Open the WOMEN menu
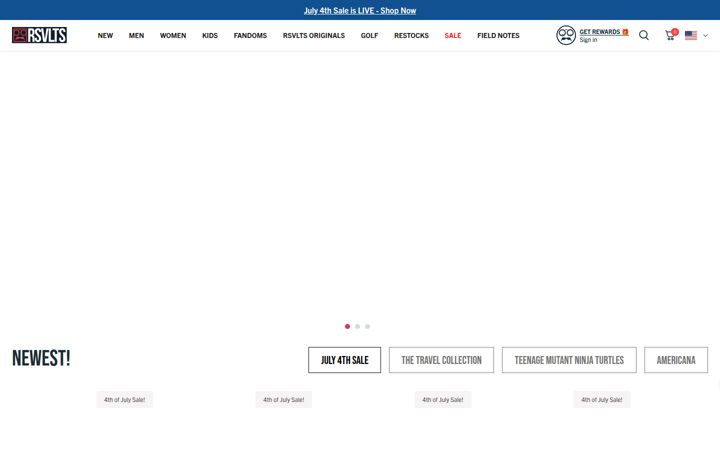This screenshot has height=450, width=720. point(173,35)
